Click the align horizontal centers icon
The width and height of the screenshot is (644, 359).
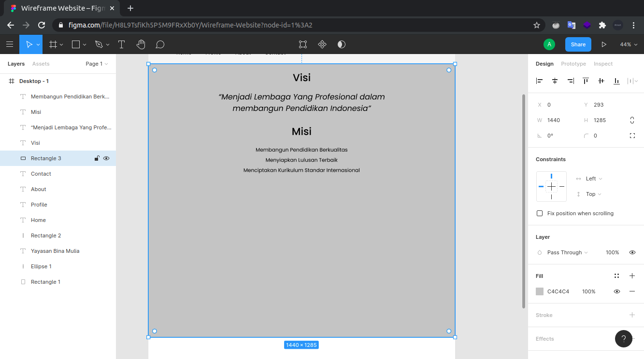555,81
